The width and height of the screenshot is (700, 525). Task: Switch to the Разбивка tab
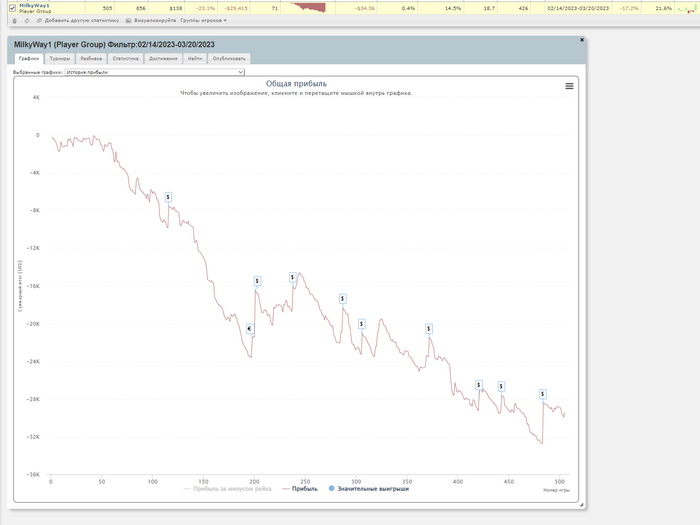tap(91, 58)
